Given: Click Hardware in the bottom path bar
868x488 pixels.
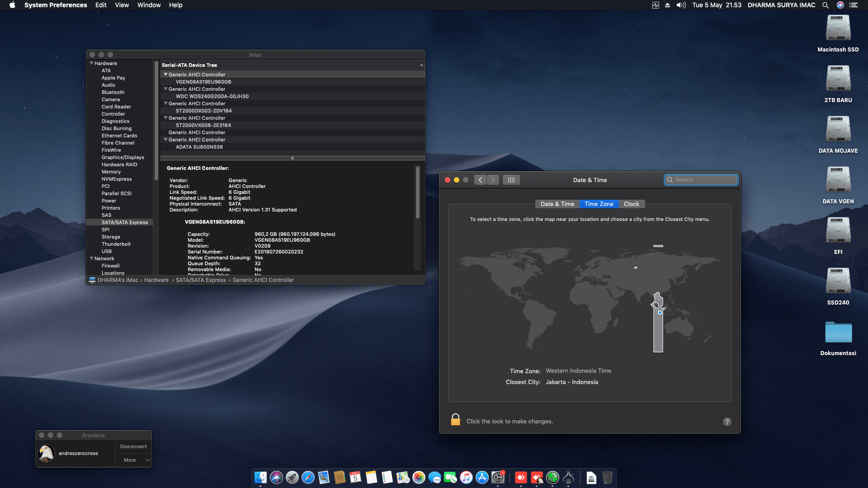Looking at the screenshot, I should click(x=156, y=280).
